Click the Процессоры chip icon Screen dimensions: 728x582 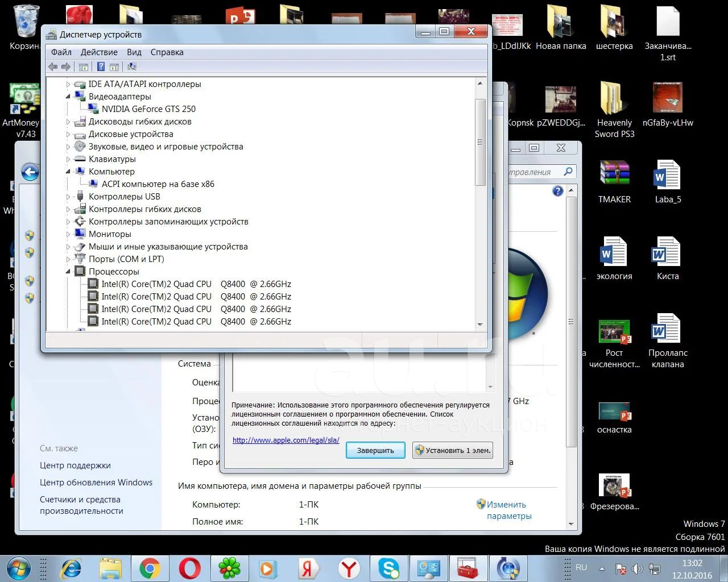(80, 272)
